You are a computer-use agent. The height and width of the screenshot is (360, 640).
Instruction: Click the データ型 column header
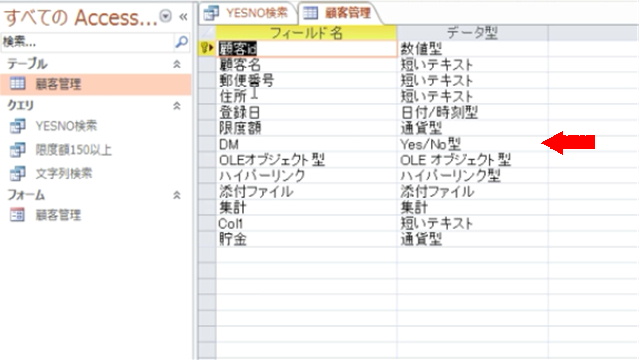coord(472,33)
